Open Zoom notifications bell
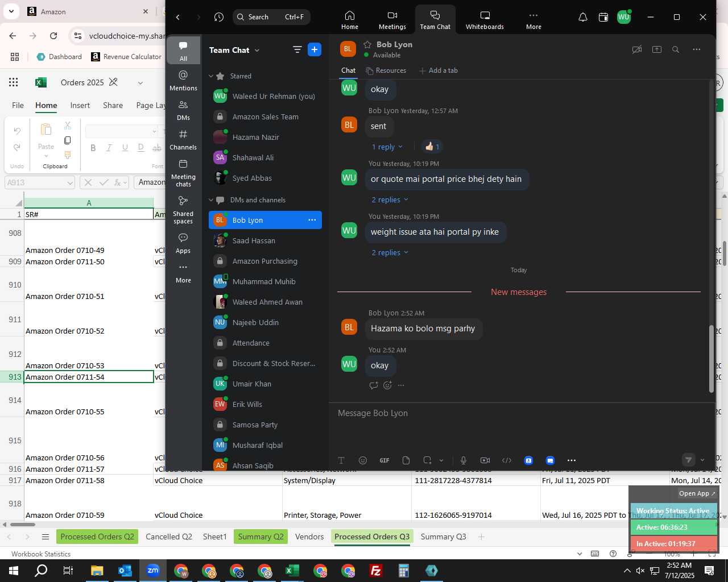 [582, 17]
